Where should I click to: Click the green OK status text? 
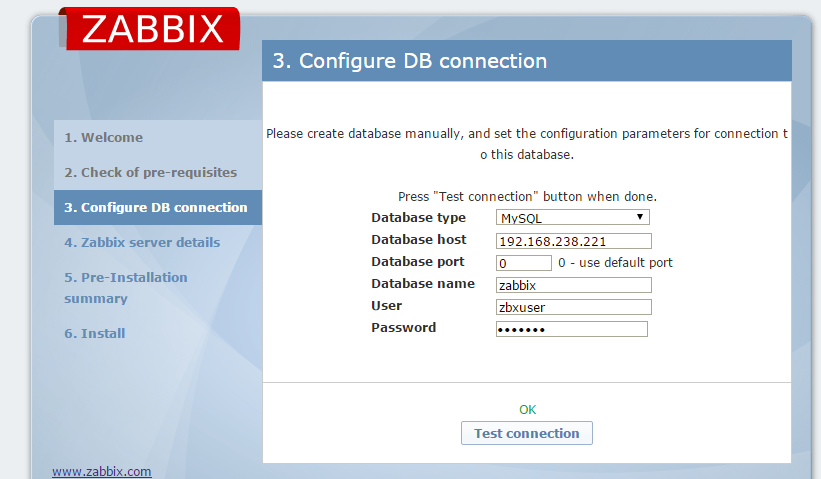[527, 409]
